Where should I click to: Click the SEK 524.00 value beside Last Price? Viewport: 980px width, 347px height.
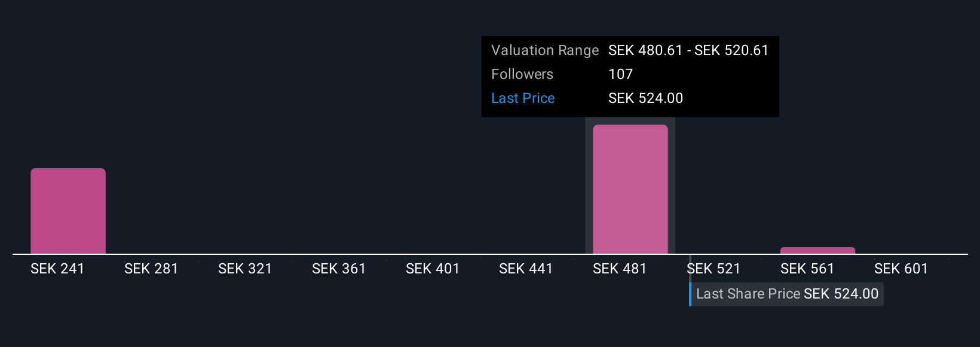pyautogui.click(x=645, y=98)
